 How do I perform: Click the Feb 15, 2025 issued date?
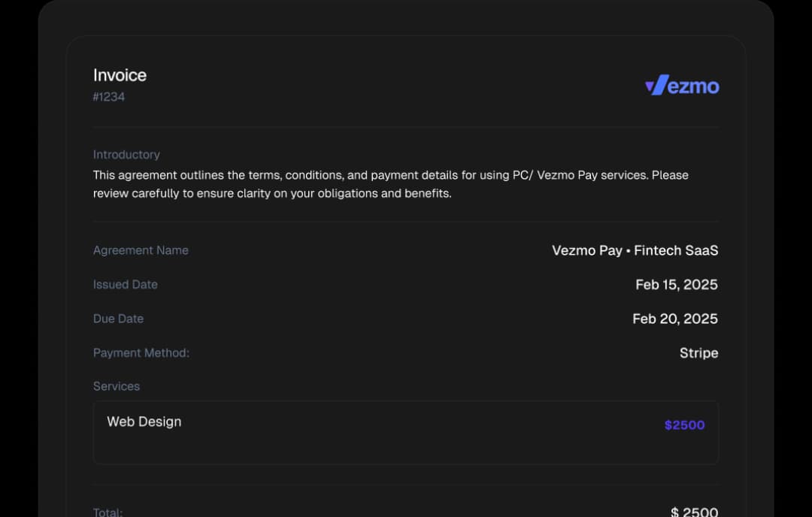(x=676, y=284)
